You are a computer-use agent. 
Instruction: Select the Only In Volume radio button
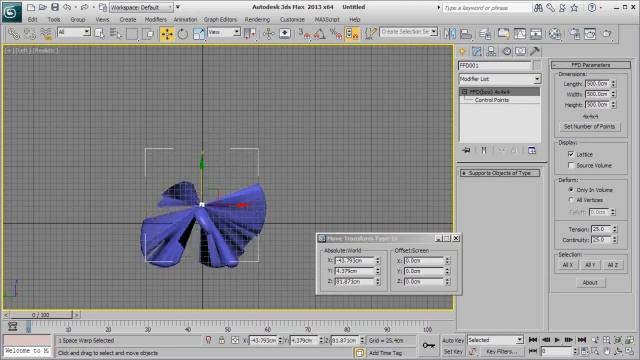571,190
